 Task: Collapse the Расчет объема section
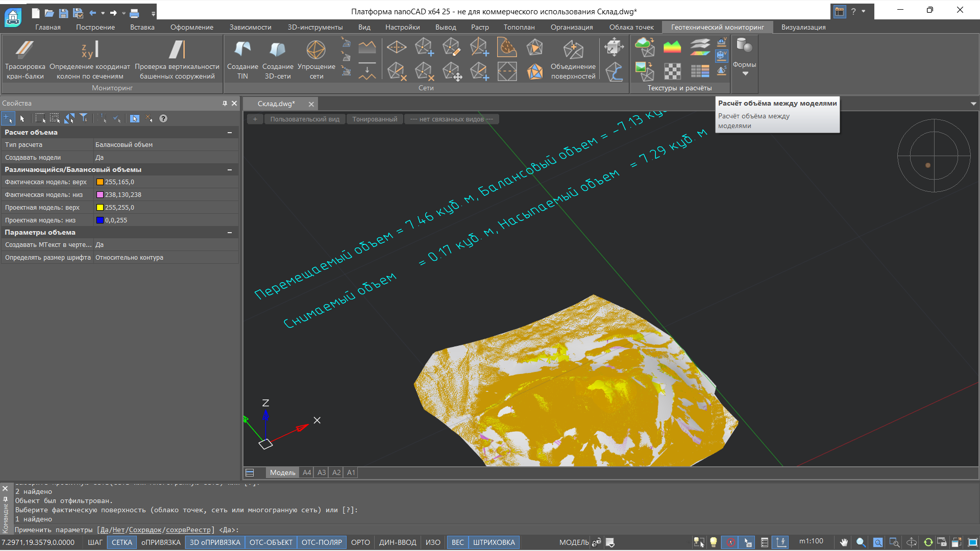[x=230, y=133]
